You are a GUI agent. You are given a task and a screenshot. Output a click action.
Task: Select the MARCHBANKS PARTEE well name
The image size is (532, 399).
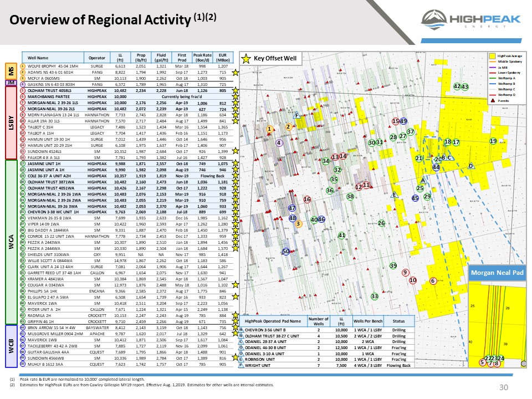(x=49, y=96)
